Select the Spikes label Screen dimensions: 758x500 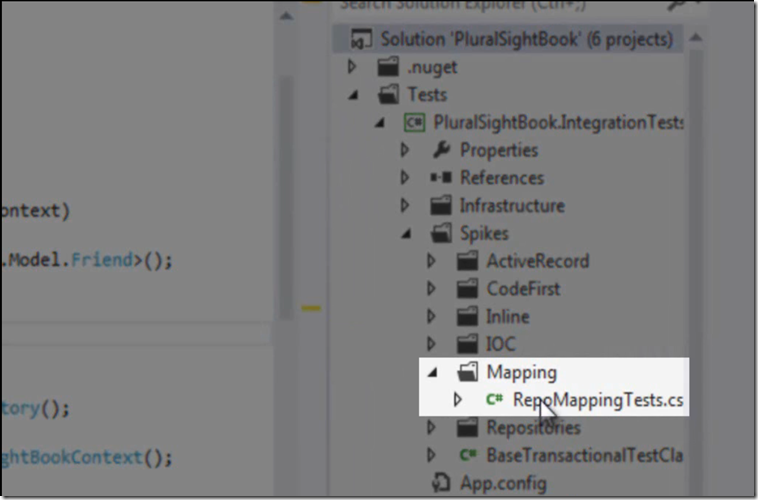[484, 234]
